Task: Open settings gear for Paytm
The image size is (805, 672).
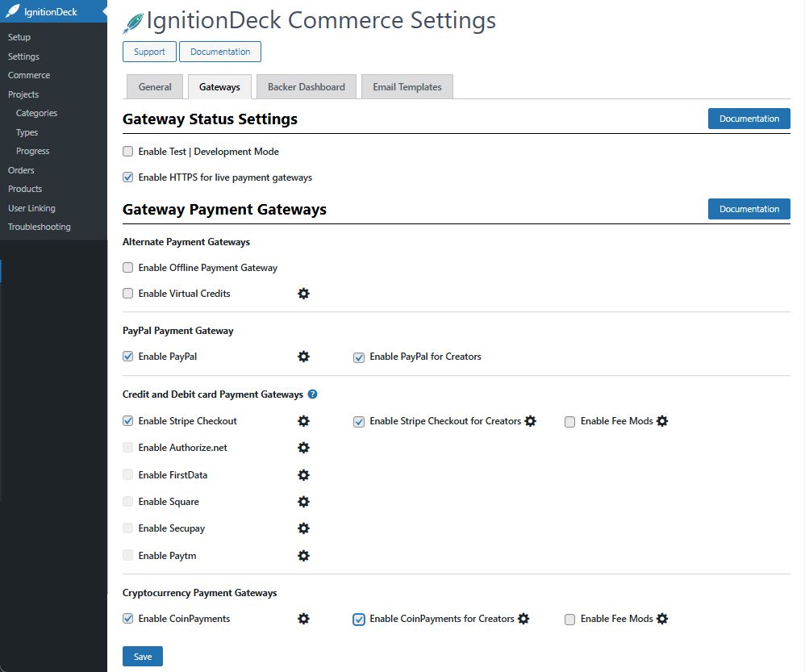Action: coord(303,556)
